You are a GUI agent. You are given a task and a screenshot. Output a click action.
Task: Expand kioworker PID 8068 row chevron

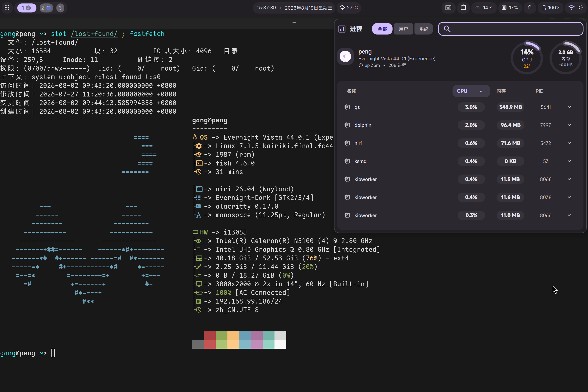[569, 179]
